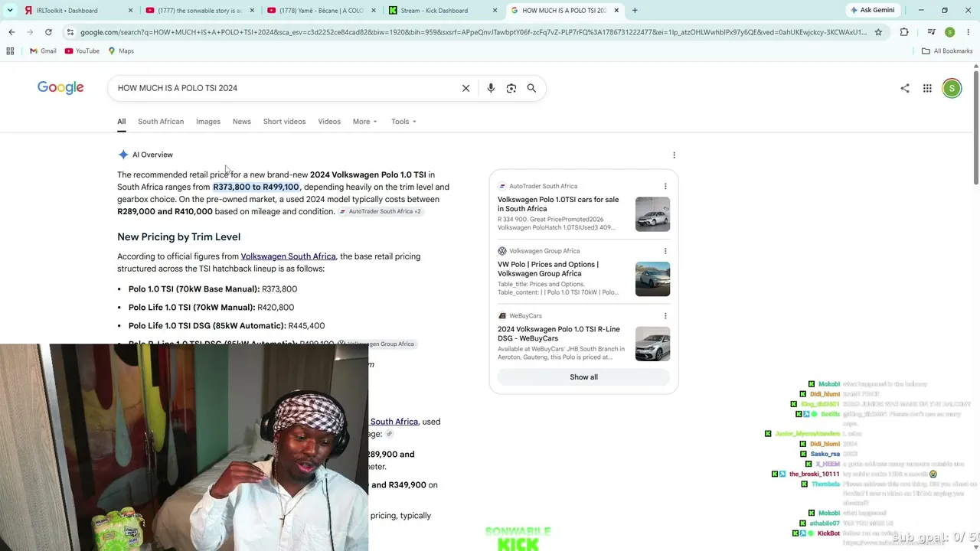Open the AutoTrader Polo car thumbnail
Image resolution: width=980 pixels, height=551 pixels.
(652, 214)
